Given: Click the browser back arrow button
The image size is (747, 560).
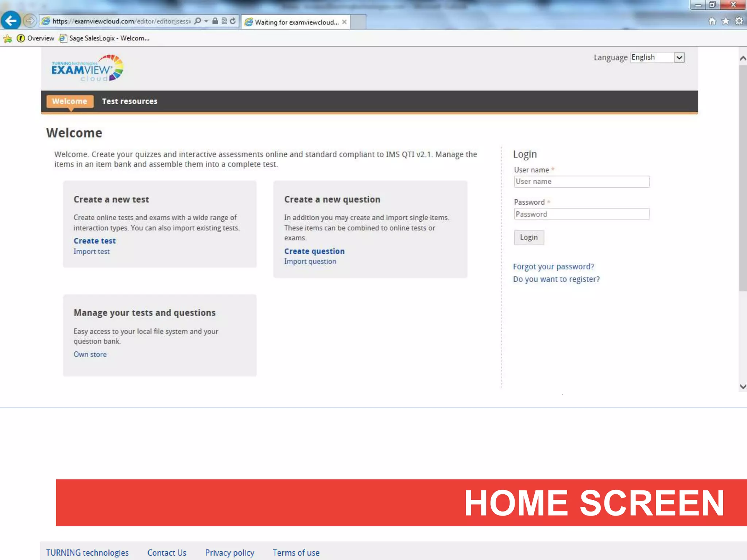Looking at the screenshot, I should tap(11, 21).
